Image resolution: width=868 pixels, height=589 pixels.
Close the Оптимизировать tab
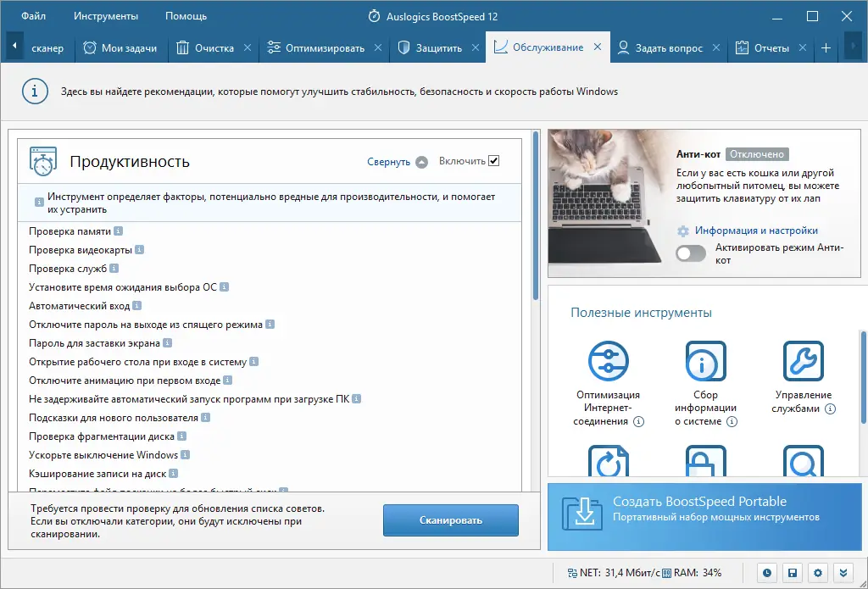pos(378,47)
